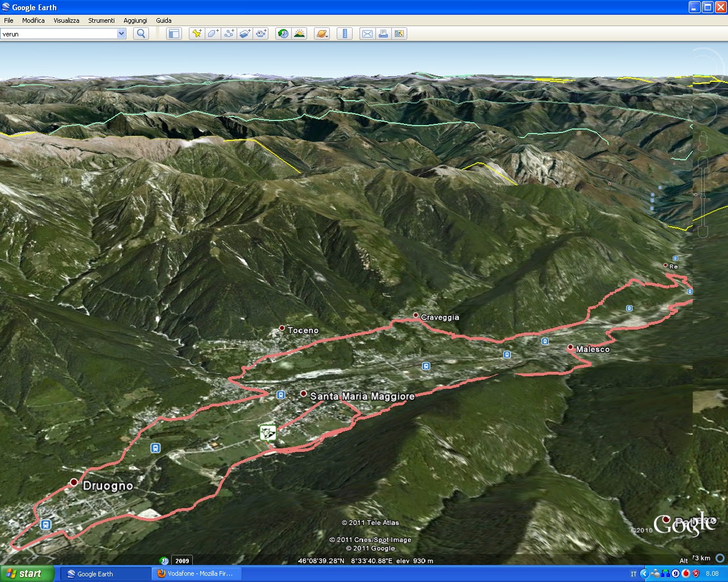The height and width of the screenshot is (582, 728).
Task: Click station icon left of Santa Maria Maggiore
Action: (280, 394)
